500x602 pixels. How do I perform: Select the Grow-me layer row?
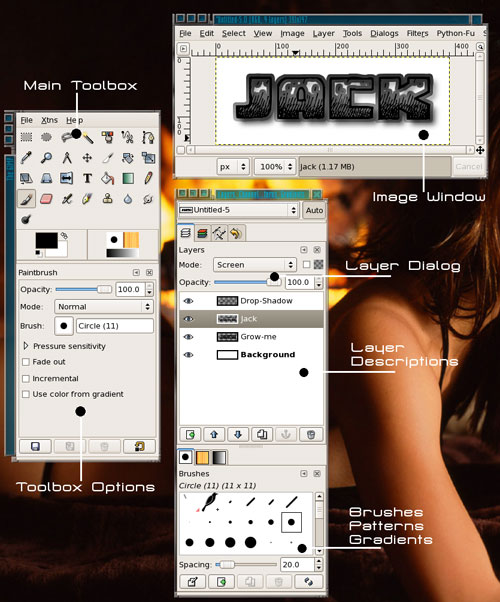252,337
